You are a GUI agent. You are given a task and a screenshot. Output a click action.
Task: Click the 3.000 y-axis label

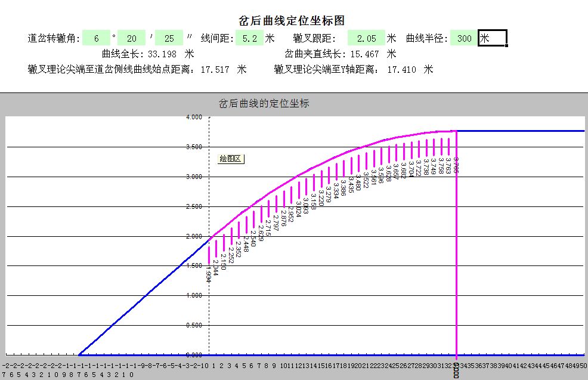tap(194, 177)
